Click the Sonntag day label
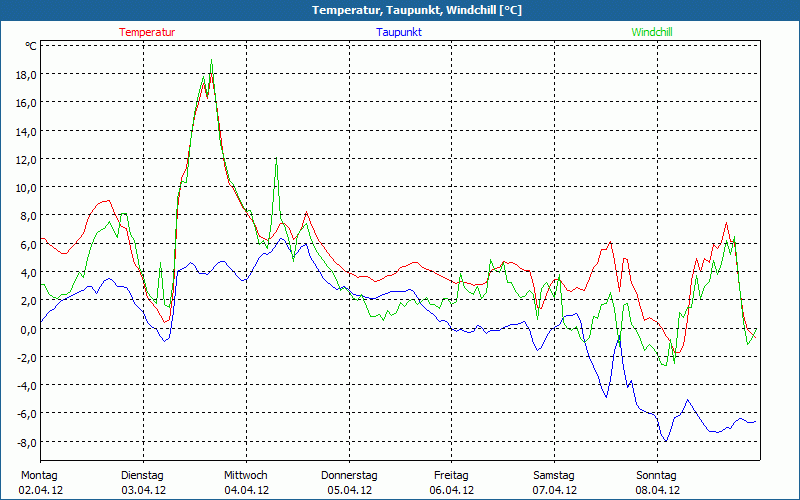The width and height of the screenshot is (800, 500). tap(657, 476)
